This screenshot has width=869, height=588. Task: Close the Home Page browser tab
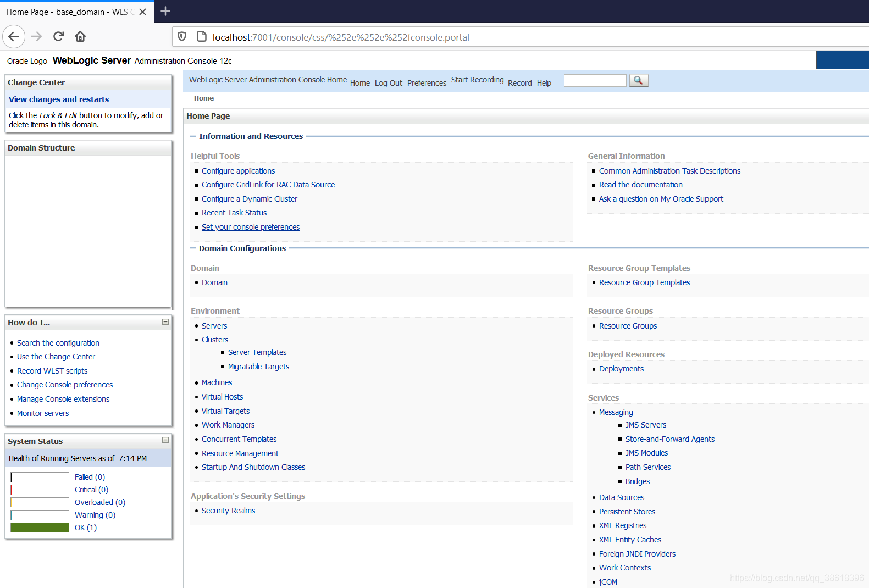coord(142,12)
